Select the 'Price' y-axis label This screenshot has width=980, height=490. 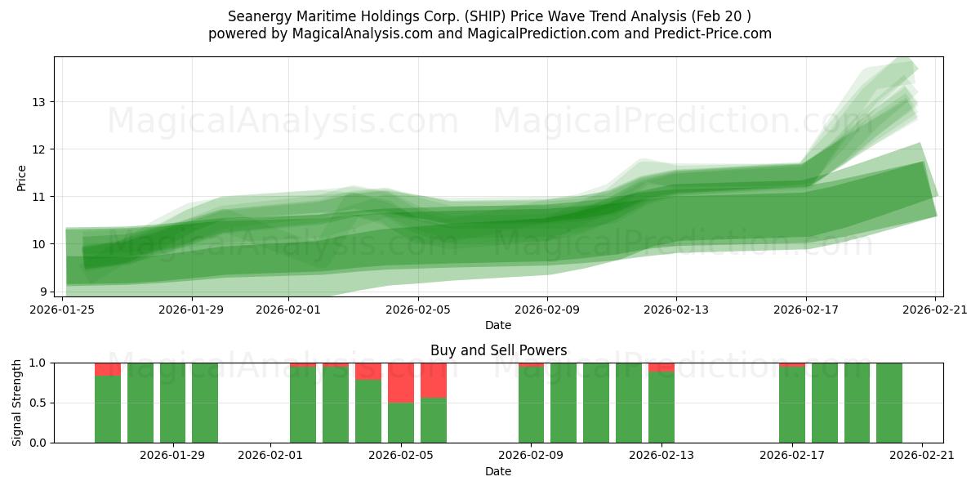click(x=22, y=178)
